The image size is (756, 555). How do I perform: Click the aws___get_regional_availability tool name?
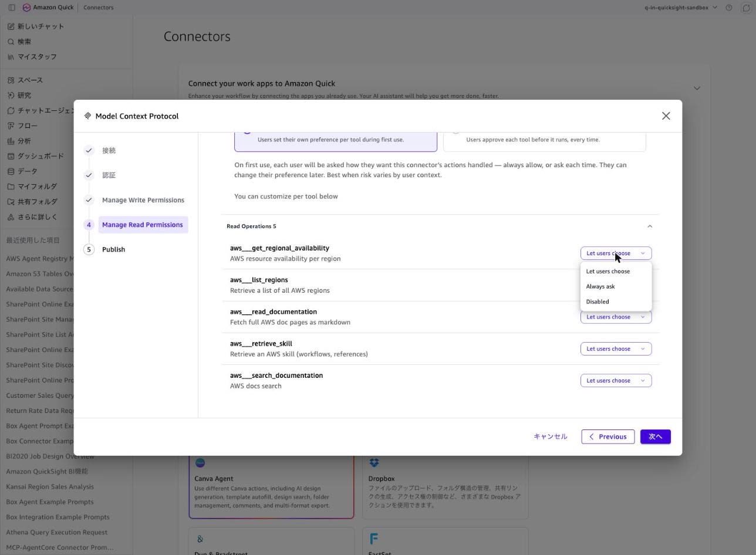(279, 248)
